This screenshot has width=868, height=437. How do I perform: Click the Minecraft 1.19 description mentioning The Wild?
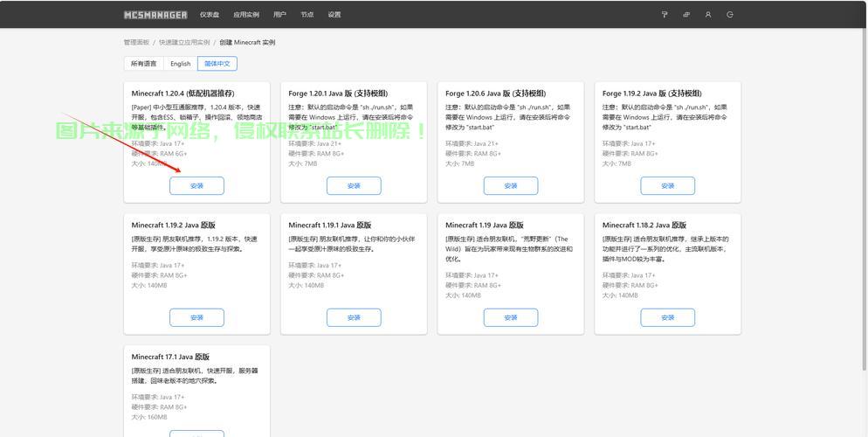tap(509, 249)
